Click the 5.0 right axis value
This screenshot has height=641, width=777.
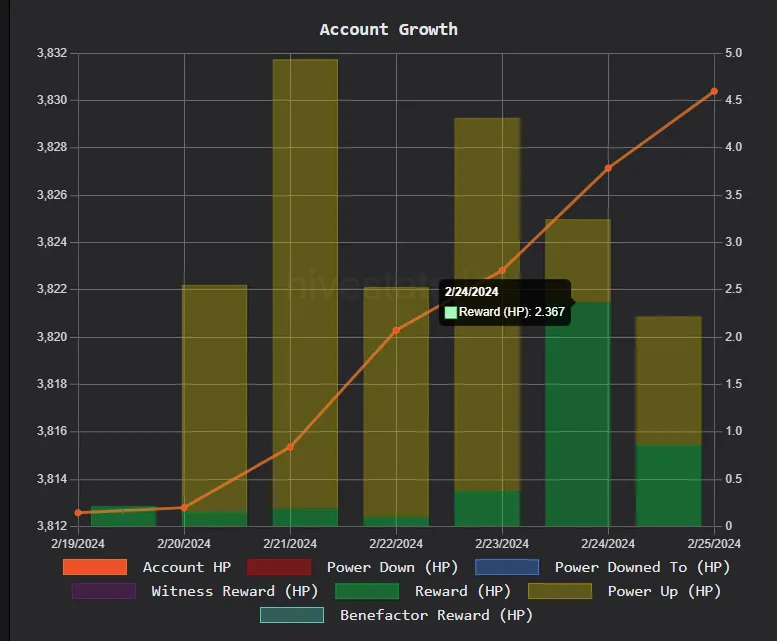click(x=733, y=53)
